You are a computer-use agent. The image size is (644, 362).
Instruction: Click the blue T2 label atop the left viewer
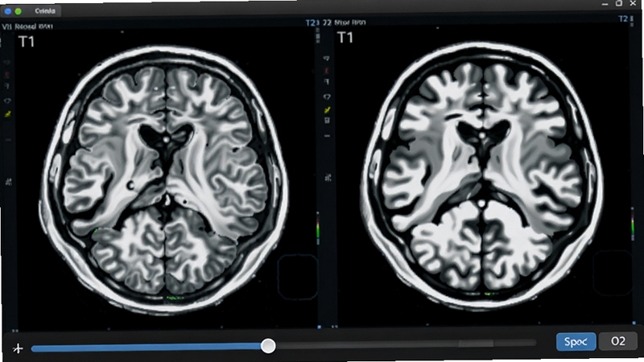coord(311,23)
